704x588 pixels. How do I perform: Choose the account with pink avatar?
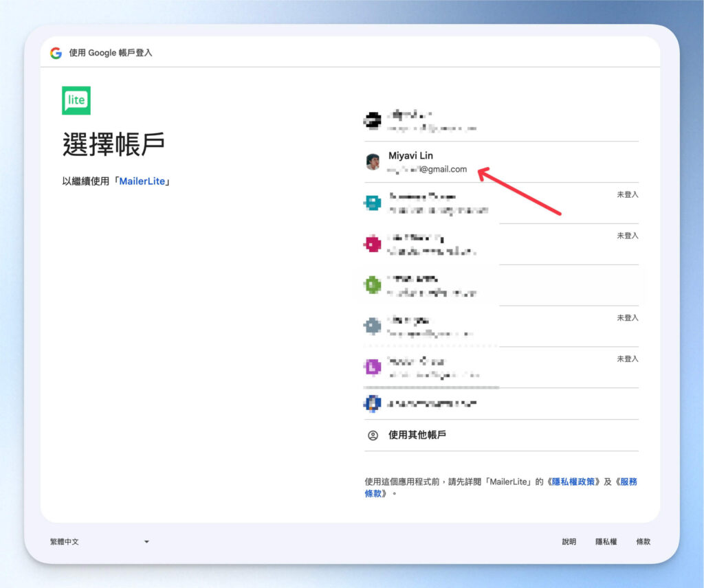(501, 244)
